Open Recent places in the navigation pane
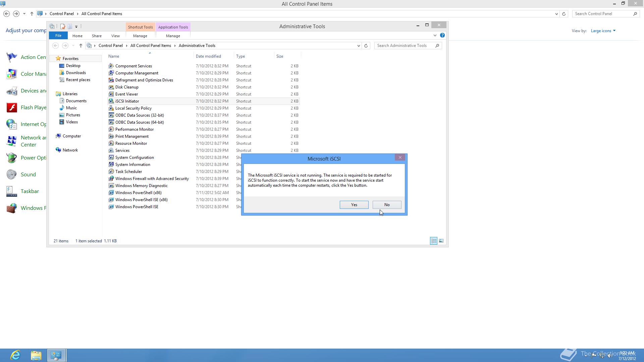 (x=78, y=80)
